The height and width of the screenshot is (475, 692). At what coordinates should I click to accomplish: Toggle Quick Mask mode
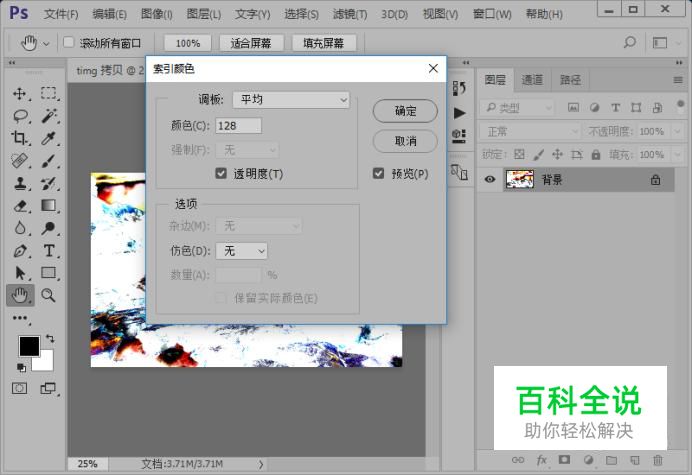pyautogui.click(x=19, y=388)
